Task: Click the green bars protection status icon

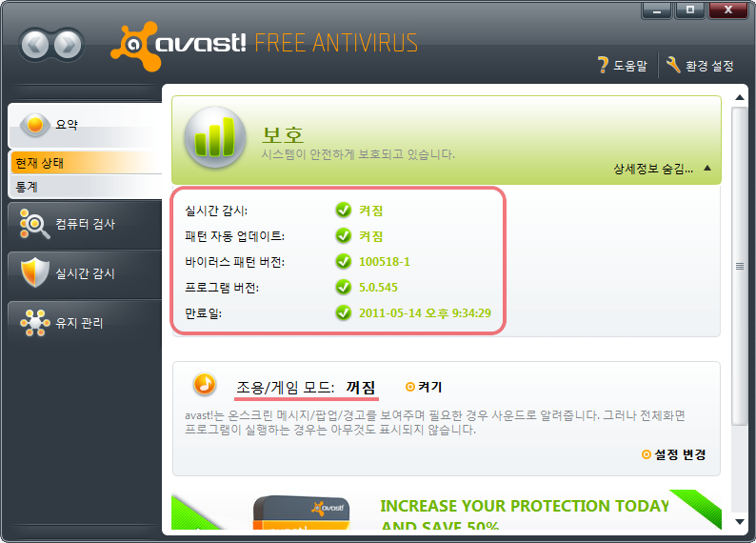Action: coord(215,137)
